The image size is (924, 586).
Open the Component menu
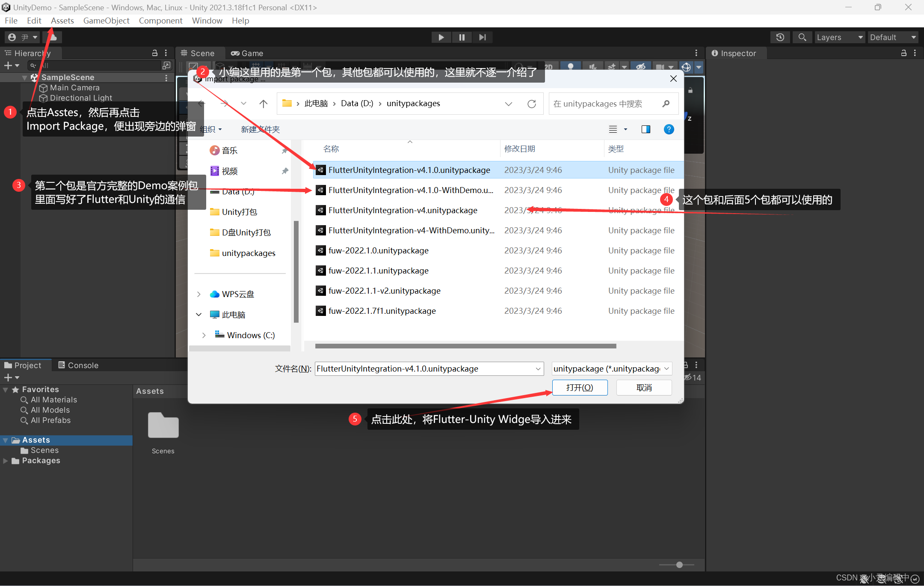(160, 21)
